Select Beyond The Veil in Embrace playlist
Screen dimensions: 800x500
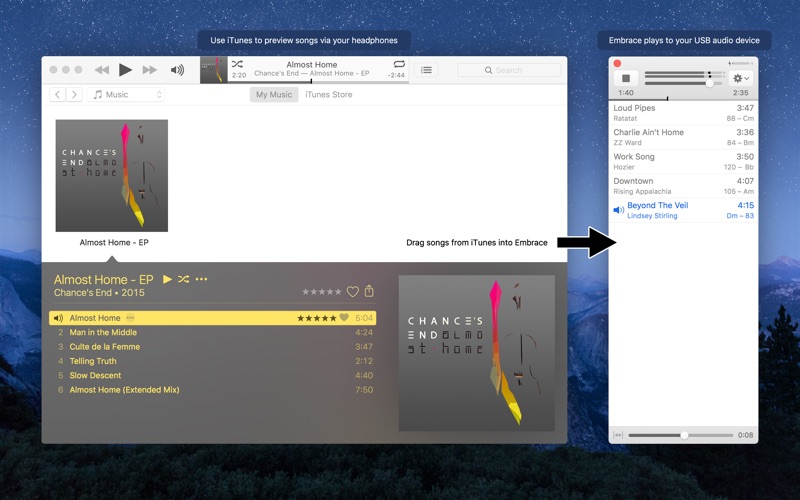click(683, 210)
